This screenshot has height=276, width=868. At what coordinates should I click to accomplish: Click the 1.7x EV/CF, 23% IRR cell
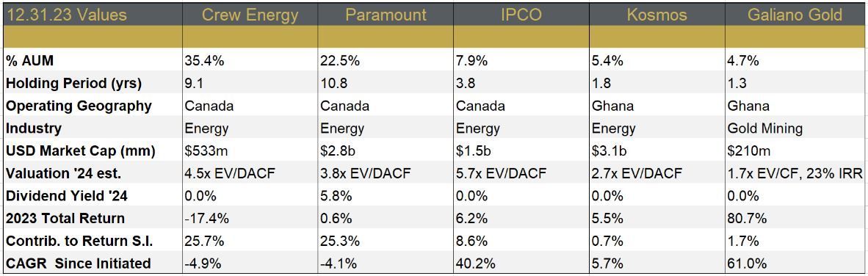pyautogui.click(x=795, y=174)
